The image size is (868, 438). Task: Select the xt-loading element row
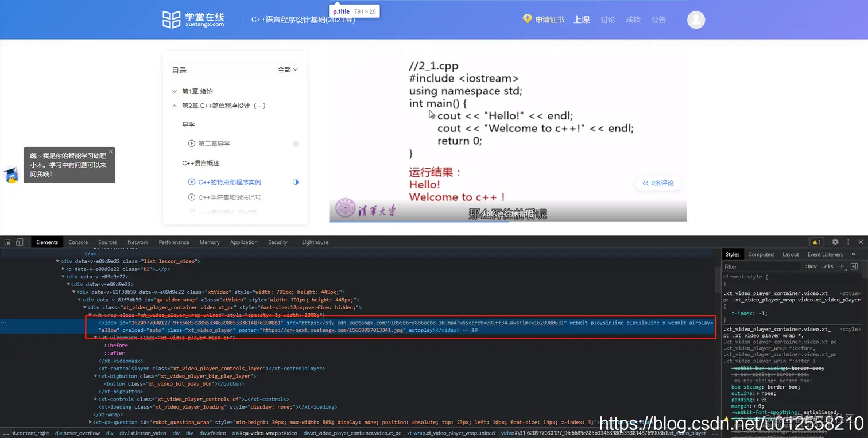[x=218, y=407]
